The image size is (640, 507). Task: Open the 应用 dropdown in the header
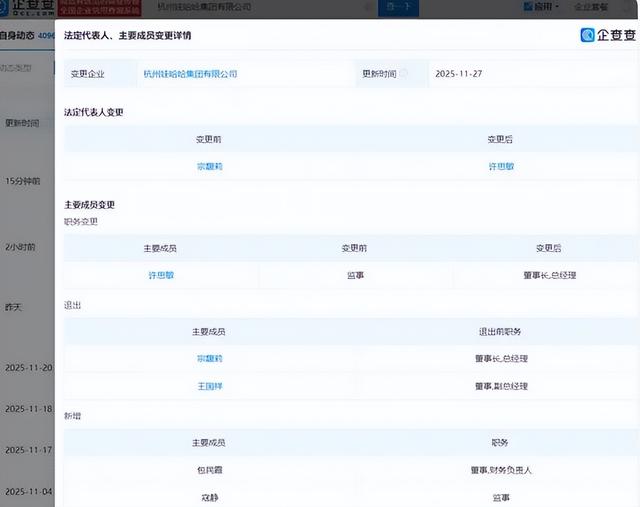pos(541,7)
